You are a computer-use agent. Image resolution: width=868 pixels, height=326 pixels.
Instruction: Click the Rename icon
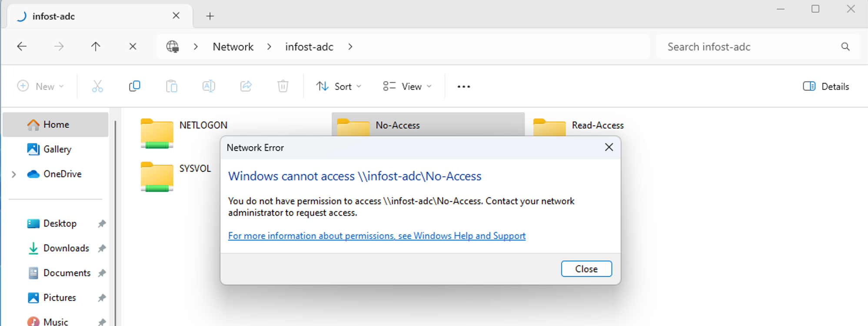[209, 86]
